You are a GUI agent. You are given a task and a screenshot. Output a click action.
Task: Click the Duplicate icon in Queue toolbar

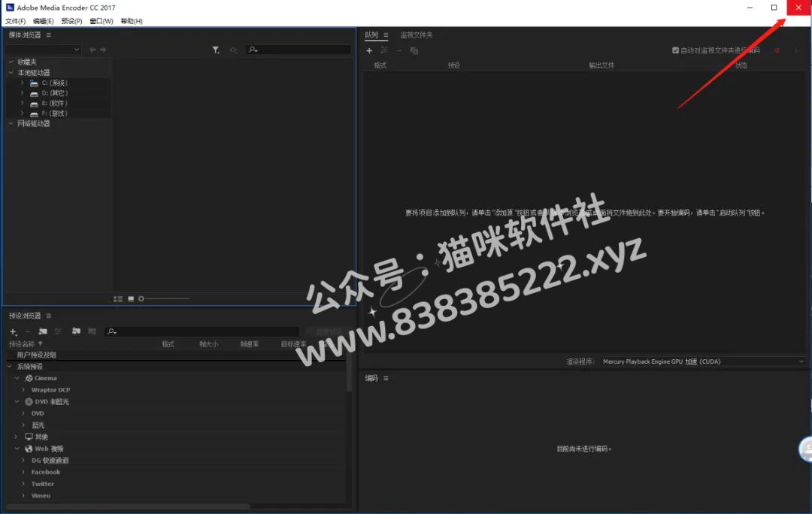414,51
